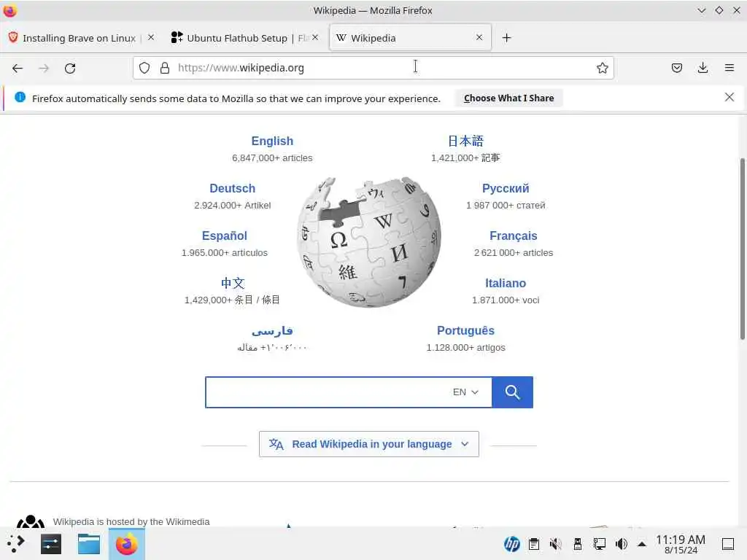Image resolution: width=747 pixels, height=560 pixels.
Task: Click the Firefox window keep-above diamond button
Action: [719, 10]
